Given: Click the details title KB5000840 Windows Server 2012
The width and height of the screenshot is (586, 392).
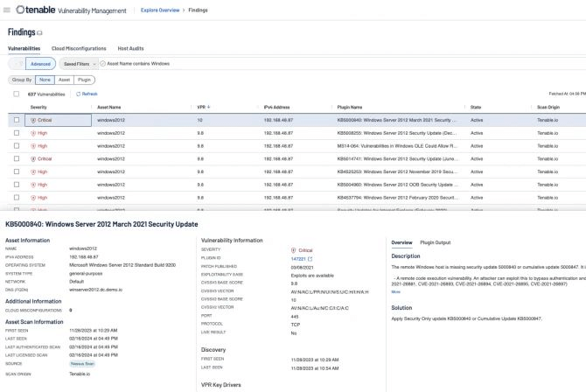Looking at the screenshot, I should tap(101, 224).
